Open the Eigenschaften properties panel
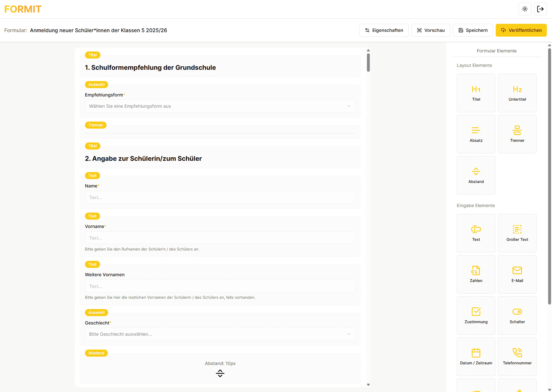The width and height of the screenshot is (552, 392). (384, 30)
